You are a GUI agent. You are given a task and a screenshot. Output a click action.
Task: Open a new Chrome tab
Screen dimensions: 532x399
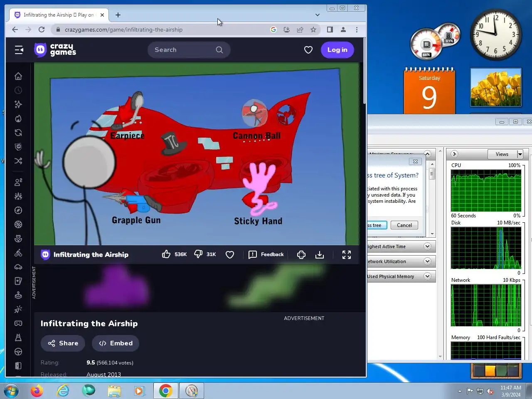[x=118, y=15]
